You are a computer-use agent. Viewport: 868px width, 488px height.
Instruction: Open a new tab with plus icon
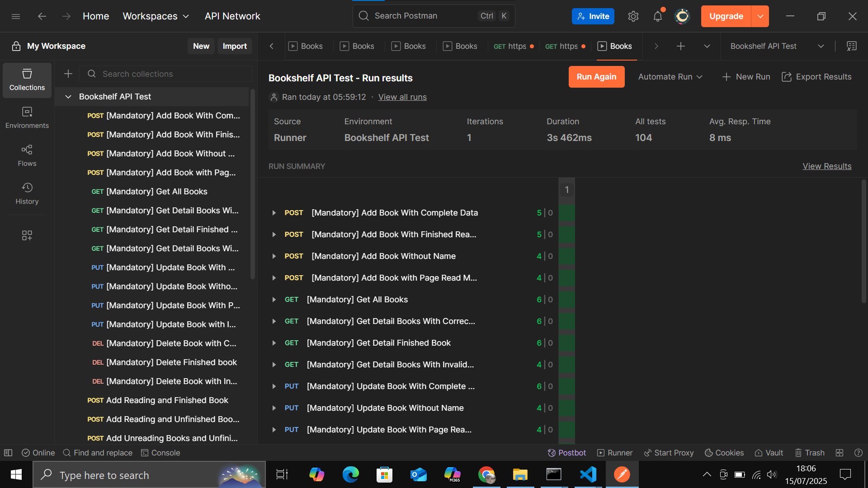click(x=680, y=46)
